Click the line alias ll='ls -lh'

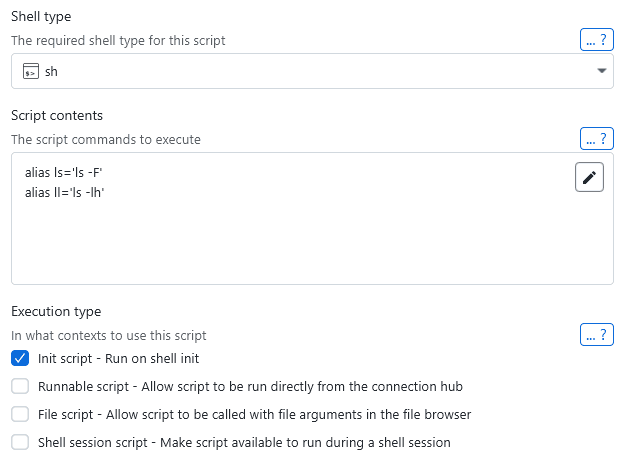[65, 192]
